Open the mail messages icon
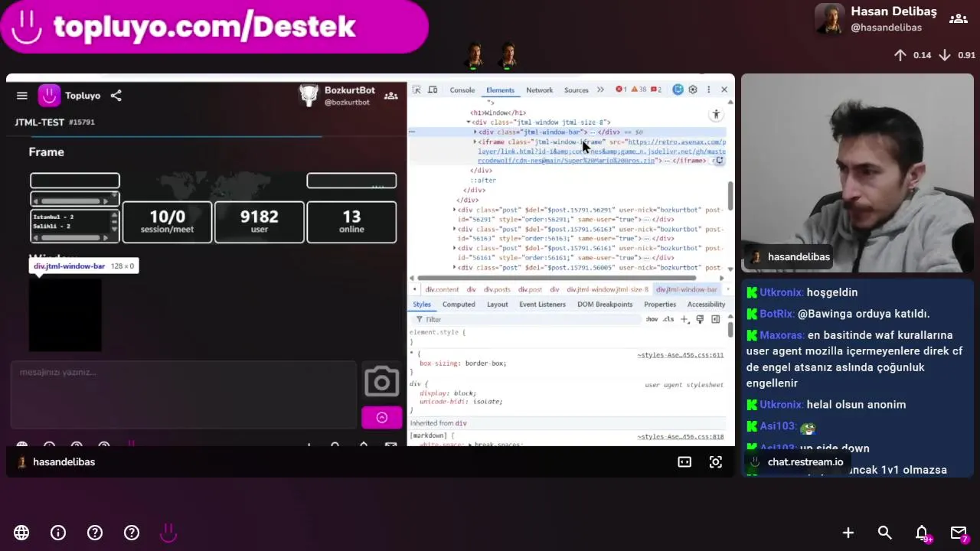This screenshot has height=551, width=980. click(x=959, y=533)
